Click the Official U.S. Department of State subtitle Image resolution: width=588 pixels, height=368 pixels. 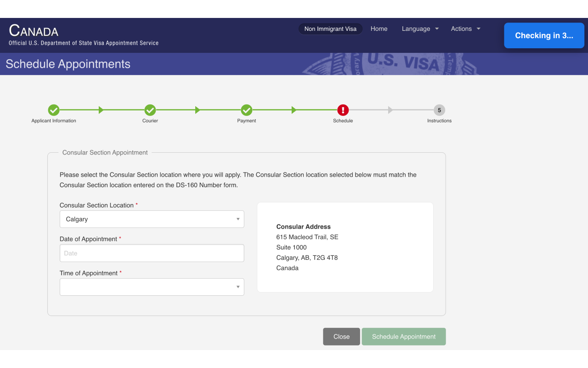(84, 43)
